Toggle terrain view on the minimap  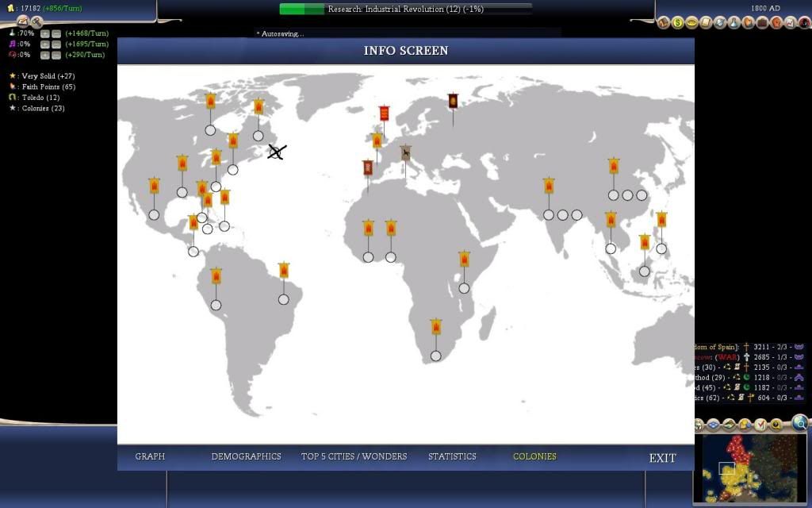coord(729,423)
